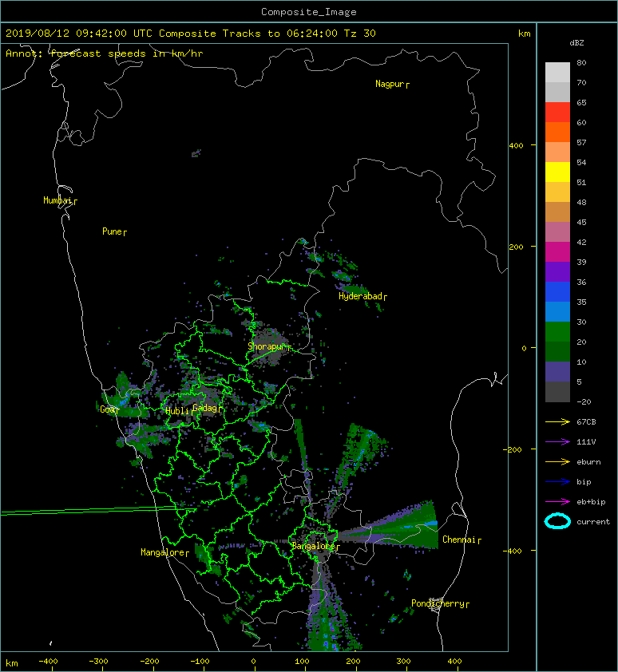Click the current legend label
Viewport: 618px width, 672px height.
[593, 522]
